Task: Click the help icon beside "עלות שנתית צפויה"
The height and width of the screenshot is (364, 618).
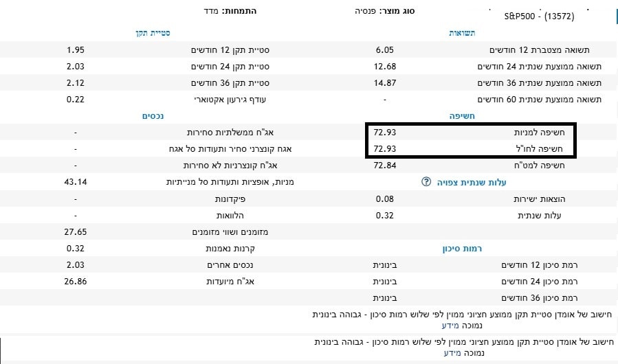Action: [426, 182]
